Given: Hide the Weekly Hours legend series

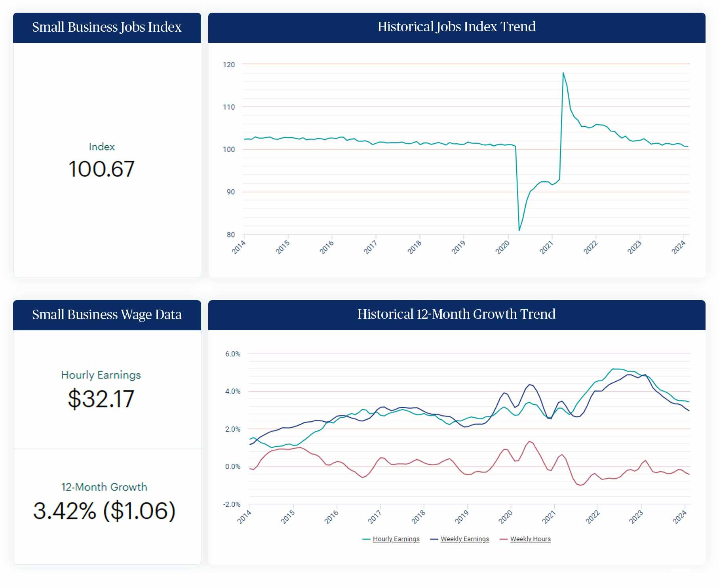Looking at the screenshot, I should coord(530,539).
